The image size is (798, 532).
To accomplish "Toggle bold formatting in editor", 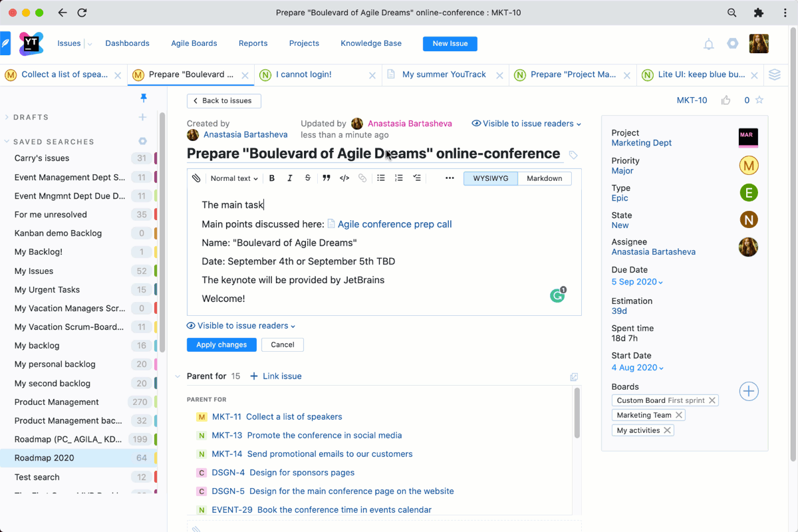I will (272, 178).
